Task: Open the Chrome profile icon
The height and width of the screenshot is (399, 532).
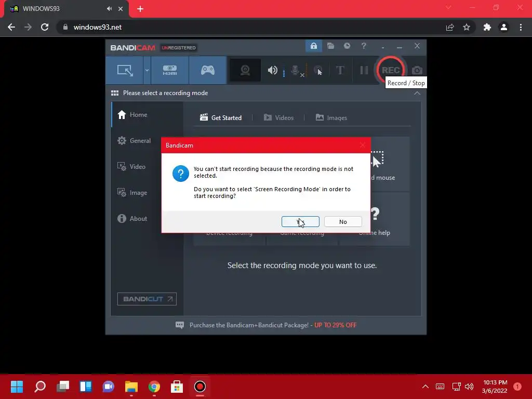Action: [x=504, y=27]
